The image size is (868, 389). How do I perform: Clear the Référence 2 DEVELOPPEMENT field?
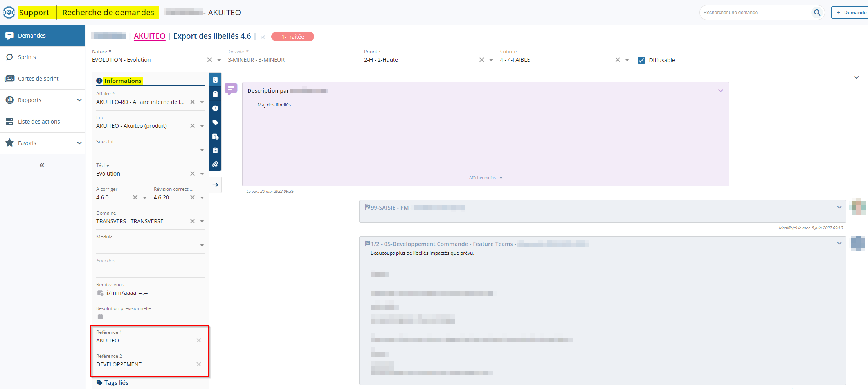pos(199,364)
